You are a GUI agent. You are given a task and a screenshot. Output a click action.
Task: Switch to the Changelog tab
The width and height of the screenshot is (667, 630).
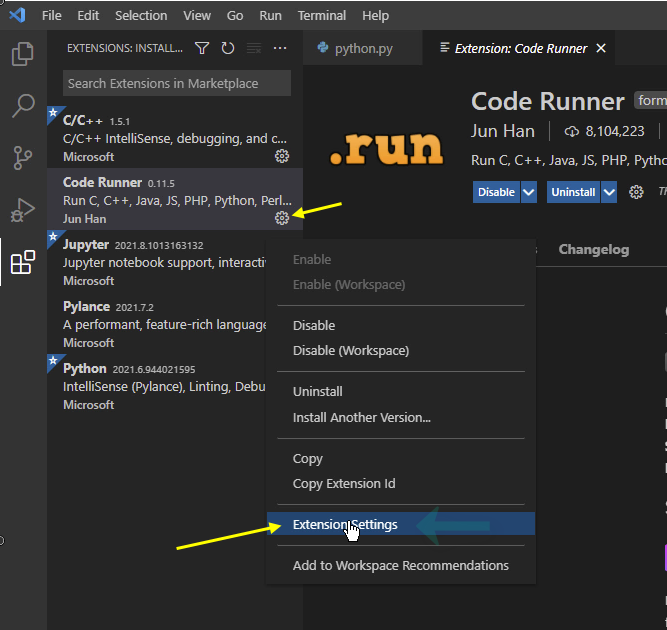(x=594, y=250)
